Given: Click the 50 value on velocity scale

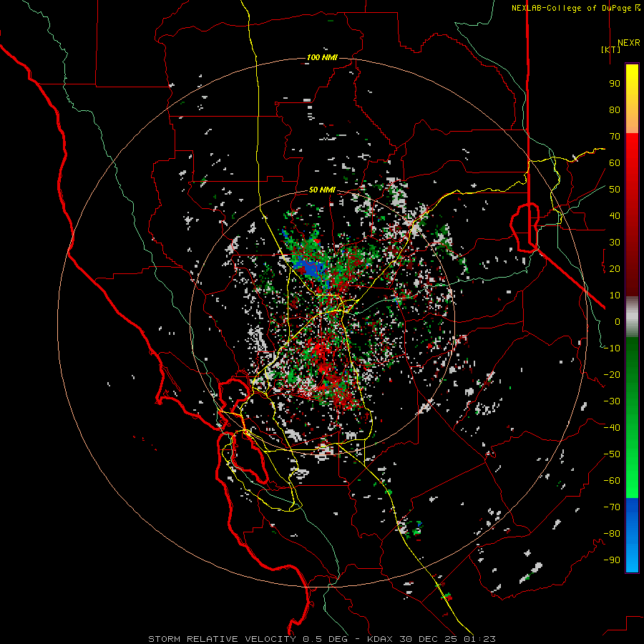Looking at the screenshot, I should pos(615,190).
